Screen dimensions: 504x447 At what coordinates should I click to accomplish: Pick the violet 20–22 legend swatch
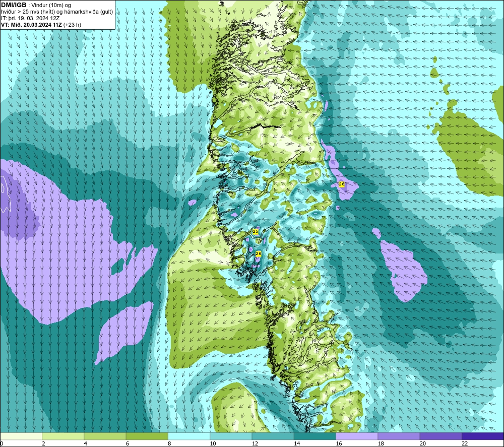440,436
